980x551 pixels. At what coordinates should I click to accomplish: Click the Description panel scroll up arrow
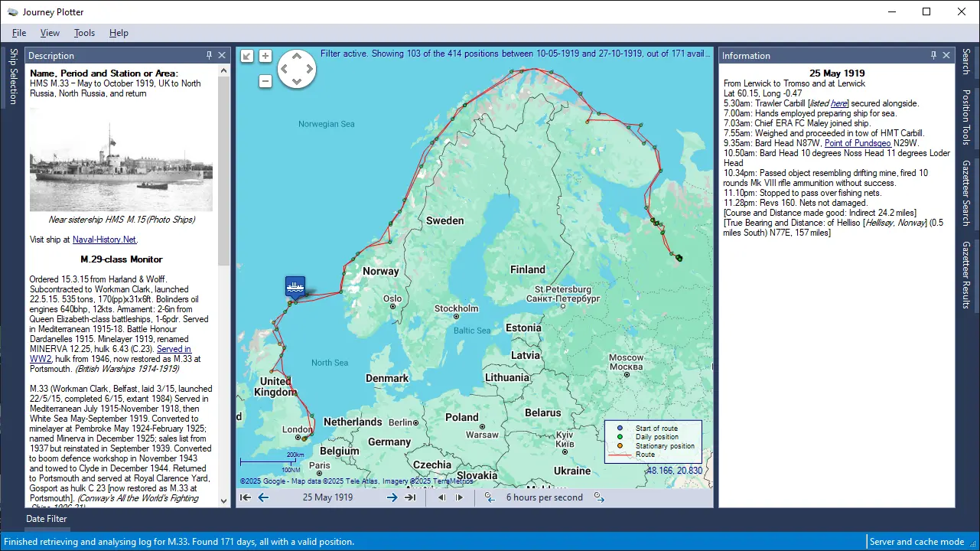pyautogui.click(x=224, y=70)
